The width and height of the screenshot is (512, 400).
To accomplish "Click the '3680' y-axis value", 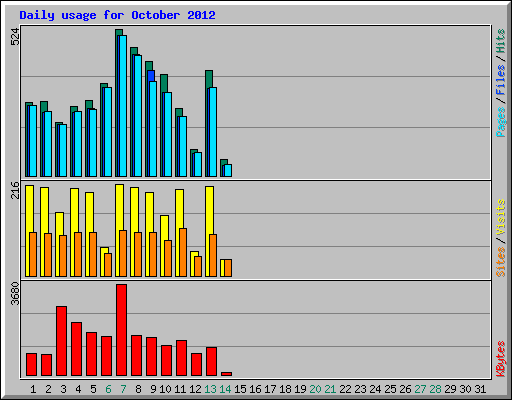I will pyautogui.click(x=15, y=294).
